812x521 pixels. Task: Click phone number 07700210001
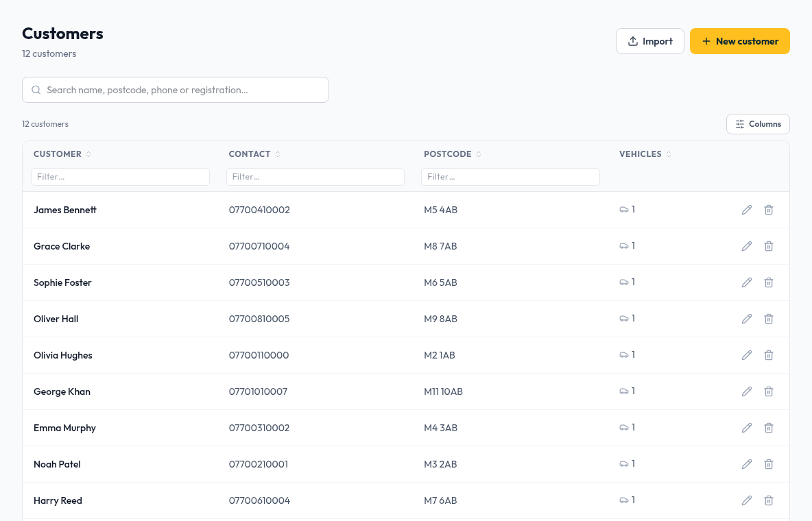tap(258, 464)
